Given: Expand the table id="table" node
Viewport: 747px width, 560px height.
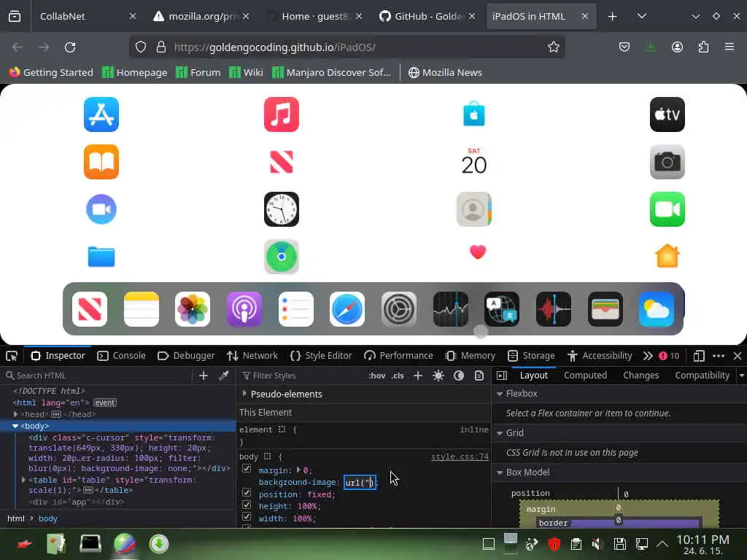Looking at the screenshot, I should click(x=23, y=480).
